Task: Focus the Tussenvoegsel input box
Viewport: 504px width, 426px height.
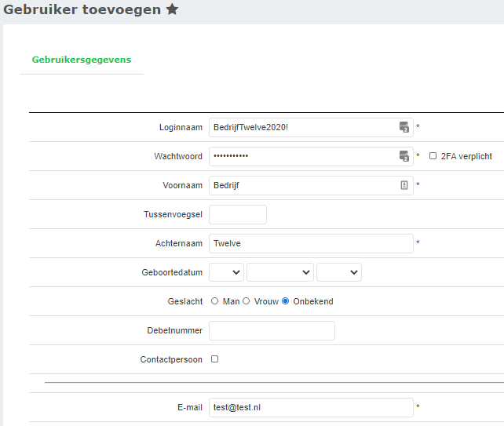Action: (237, 214)
